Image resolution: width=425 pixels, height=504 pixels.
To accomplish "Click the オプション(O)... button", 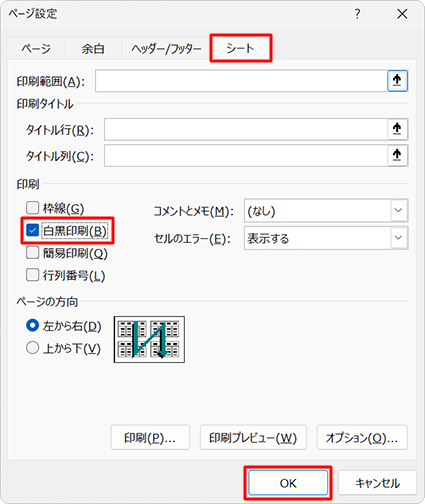I will tap(362, 437).
